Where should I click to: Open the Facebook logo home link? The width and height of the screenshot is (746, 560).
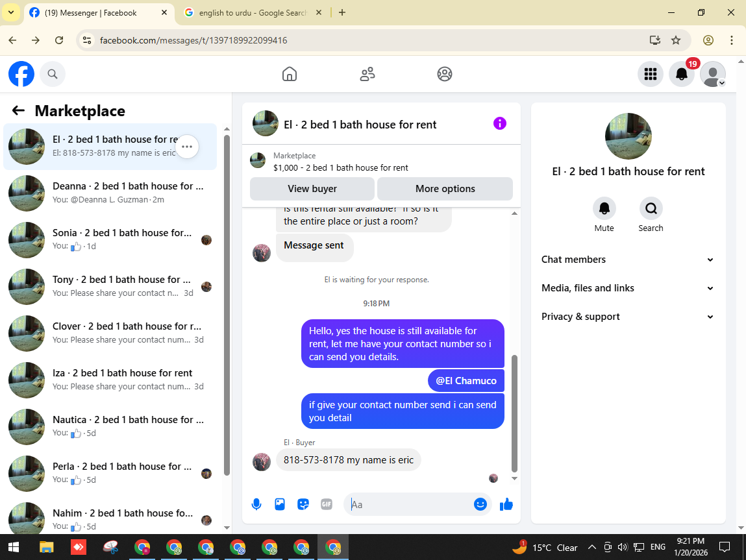21,74
